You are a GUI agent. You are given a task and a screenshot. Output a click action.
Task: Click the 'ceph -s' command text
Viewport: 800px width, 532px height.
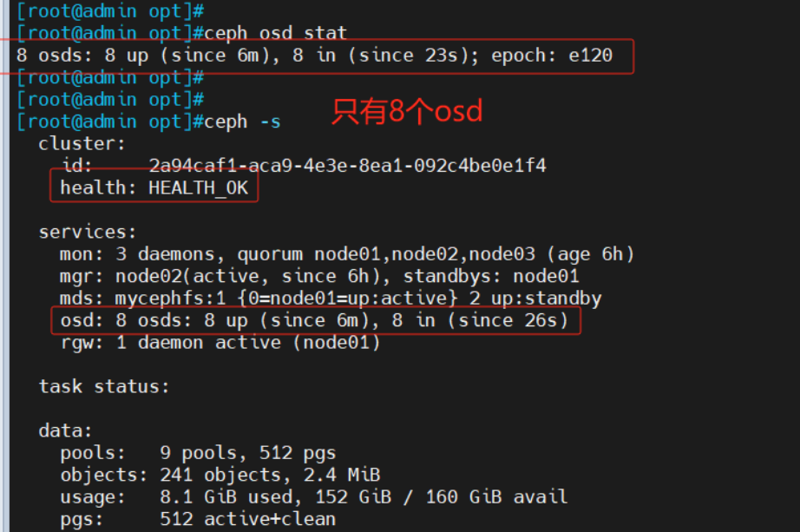(242, 122)
